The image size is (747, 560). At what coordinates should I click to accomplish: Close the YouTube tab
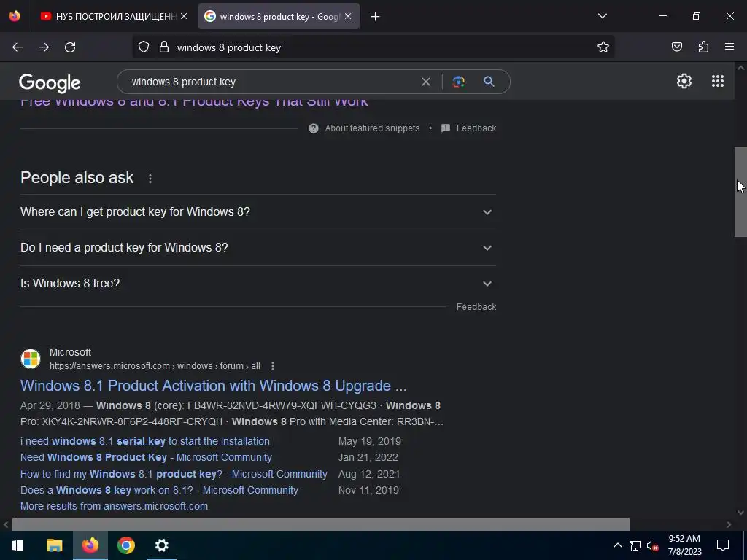pos(184,16)
